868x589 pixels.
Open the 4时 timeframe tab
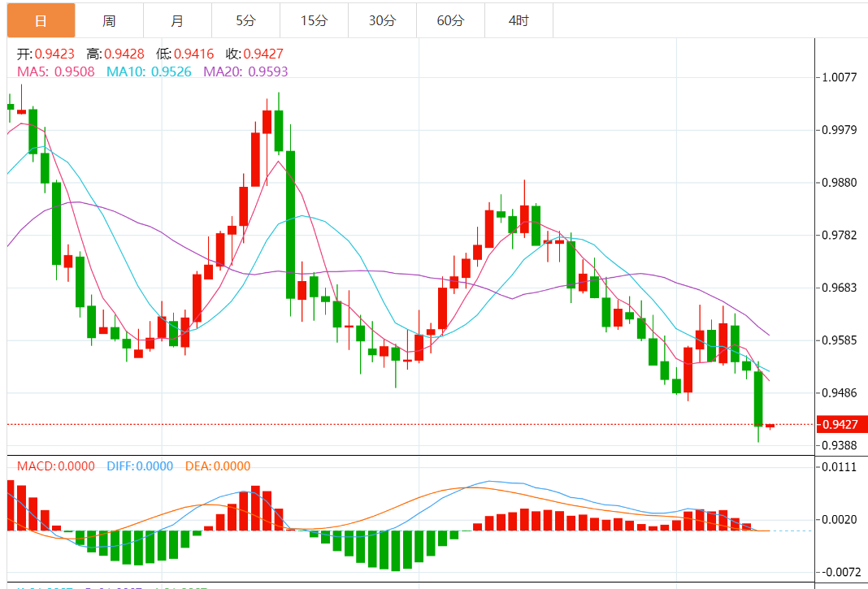519,21
